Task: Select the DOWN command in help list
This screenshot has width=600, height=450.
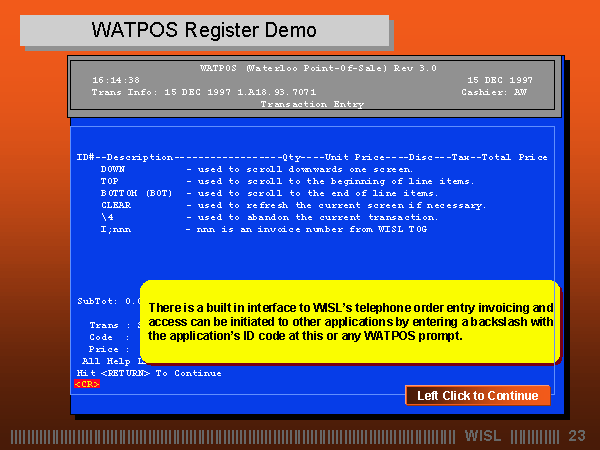Action: tap(112, 170)
